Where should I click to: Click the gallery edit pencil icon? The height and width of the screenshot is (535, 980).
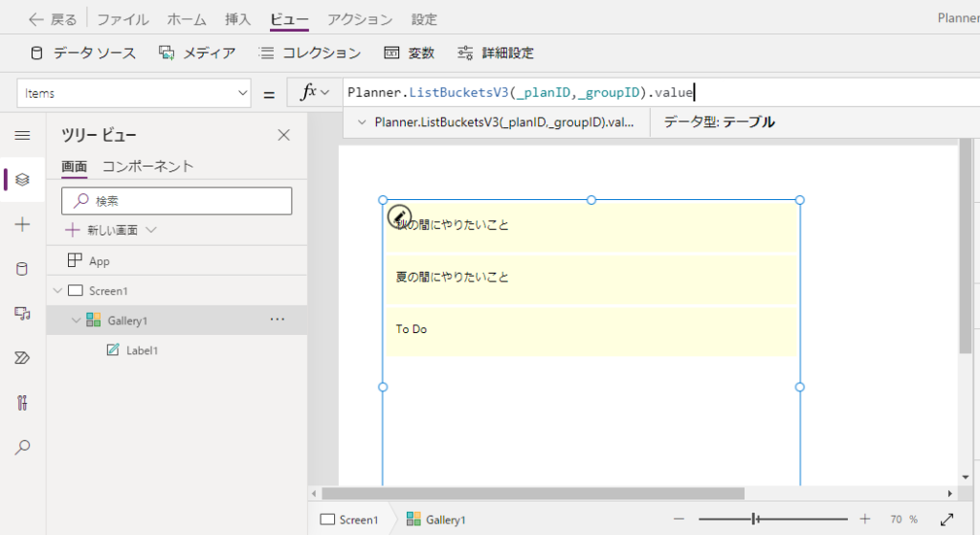pos(399,217)
